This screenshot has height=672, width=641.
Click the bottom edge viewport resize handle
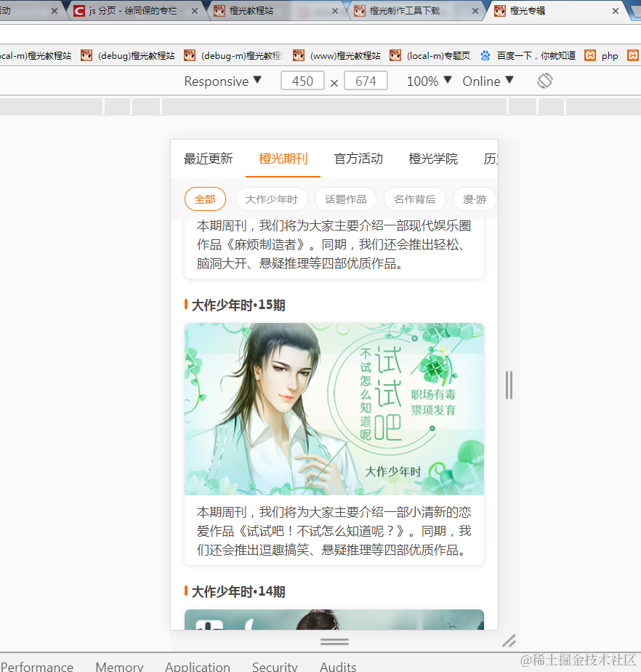pos(334,641)
